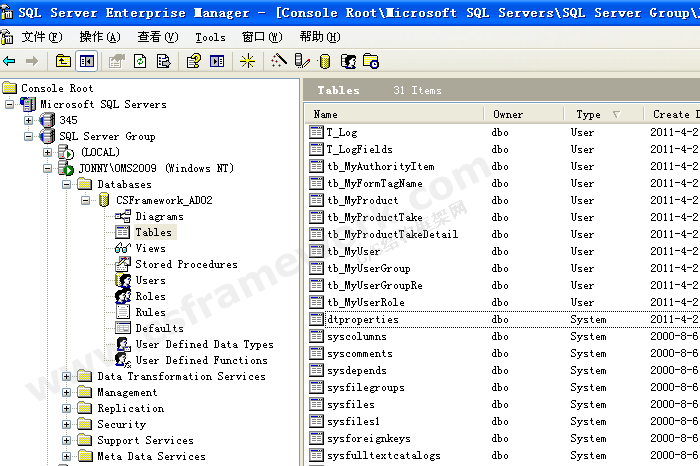The height and width of the screenshot is (466, 700).
Task: Click the New (yellow star) toolbar icon
Action: tap(248, 61)
